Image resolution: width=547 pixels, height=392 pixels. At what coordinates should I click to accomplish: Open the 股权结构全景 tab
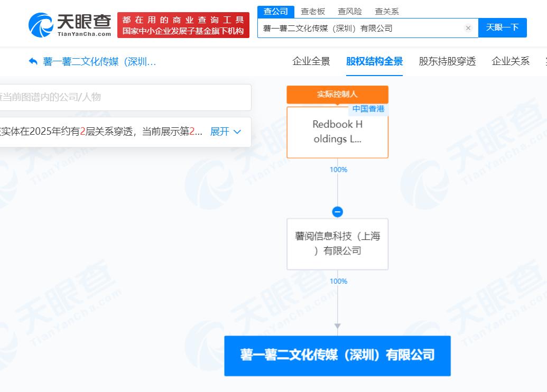coord(374,61)
